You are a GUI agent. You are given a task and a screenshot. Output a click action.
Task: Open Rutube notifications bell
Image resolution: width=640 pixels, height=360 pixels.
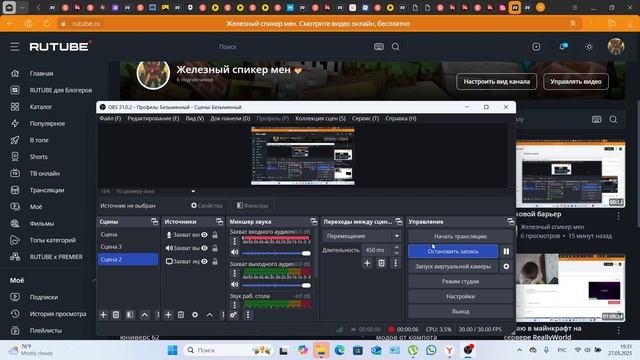click(x=563, y=47)
